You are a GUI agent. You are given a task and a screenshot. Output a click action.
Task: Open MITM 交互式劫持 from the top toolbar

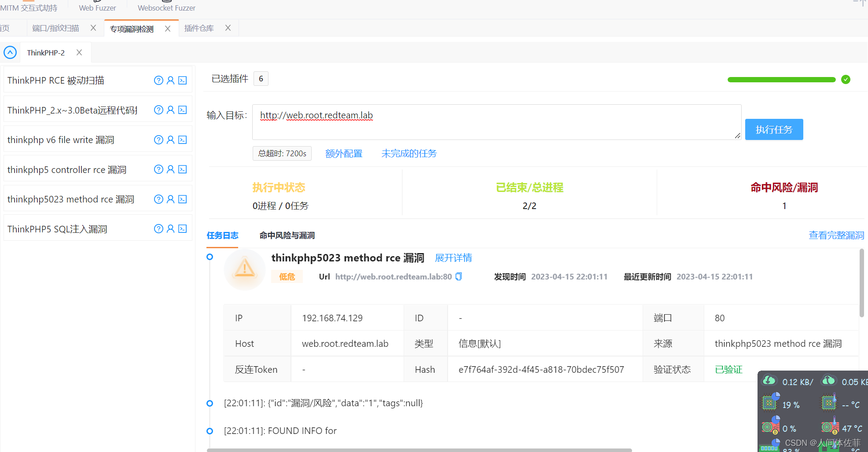click(x=29, y=7)
